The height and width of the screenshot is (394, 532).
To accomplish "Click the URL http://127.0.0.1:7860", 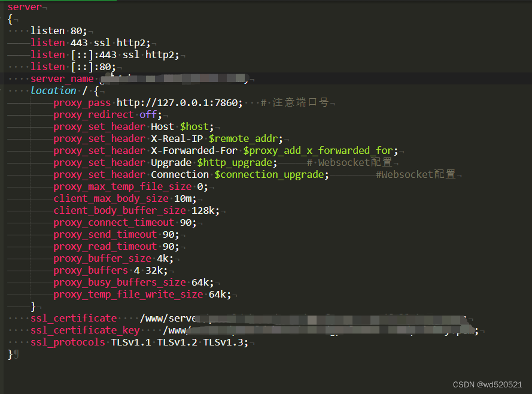I will 178,103.
